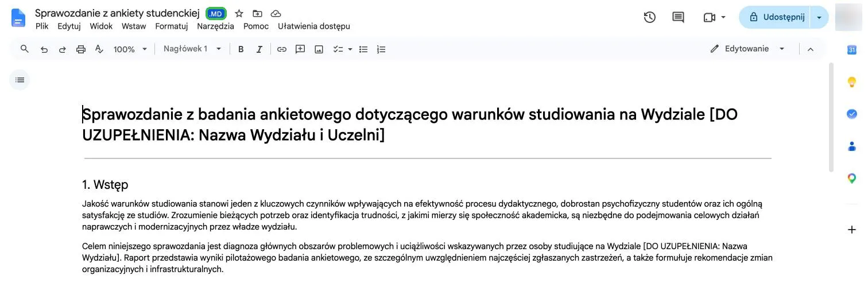Image resolution: width=868 pixels, height=287 pixels.
Task: Open the Google Docs home icon
Action: click(x=18, y=18)
